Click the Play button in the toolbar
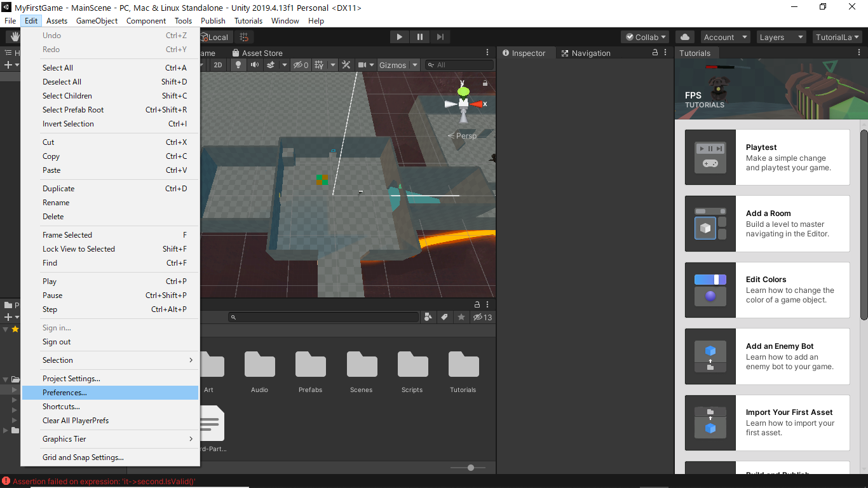Image resolution: width=868 pixels, height=488 pixels. tap(400, 37)
